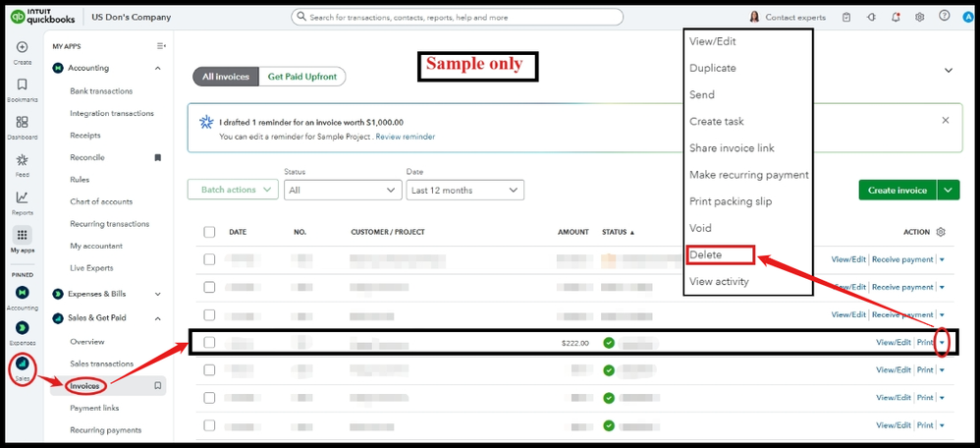980x448 pixels.
Task: Click View/Edit on the $222.00 row
Action: coord(894,342)
